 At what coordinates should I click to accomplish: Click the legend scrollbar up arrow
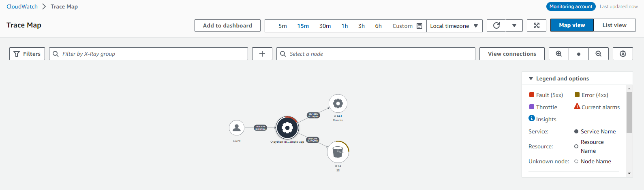[629, 88]
